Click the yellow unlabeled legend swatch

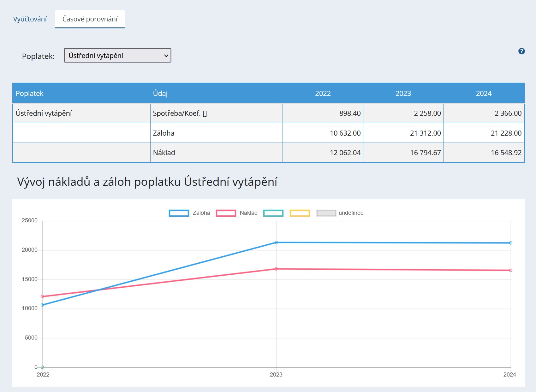point(300,213)
